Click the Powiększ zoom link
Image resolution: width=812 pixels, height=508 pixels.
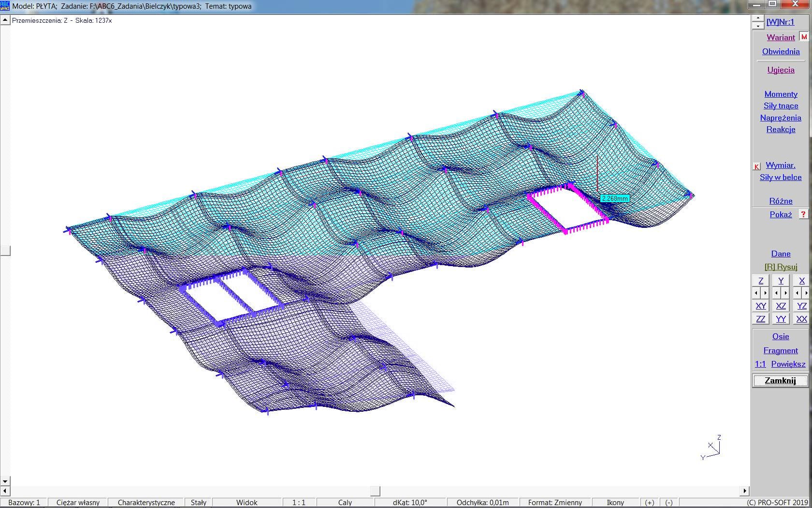pos(788,364)
